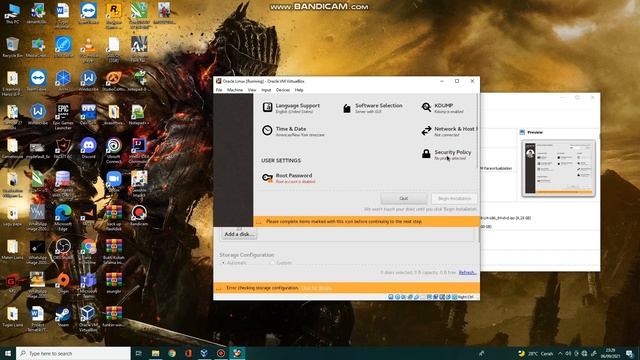Click the VM preview thumbnail in VirtualBox Manager

(x=558, y=168)
